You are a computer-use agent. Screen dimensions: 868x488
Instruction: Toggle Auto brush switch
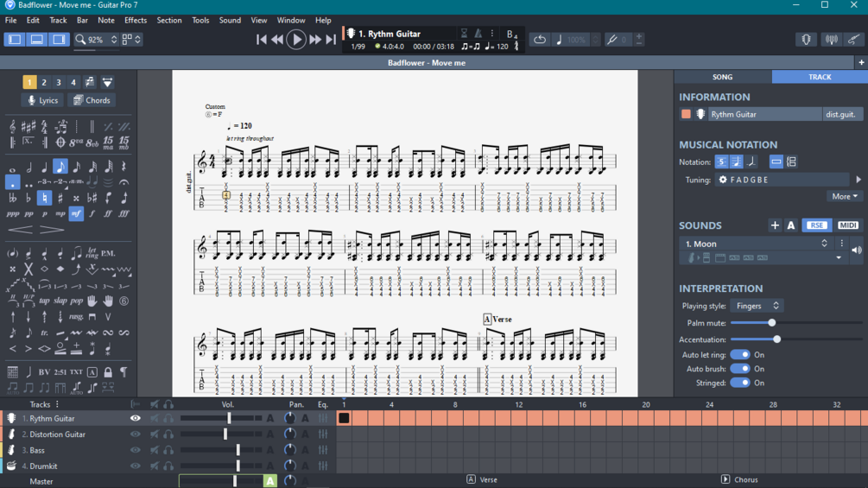click(740, 369)
